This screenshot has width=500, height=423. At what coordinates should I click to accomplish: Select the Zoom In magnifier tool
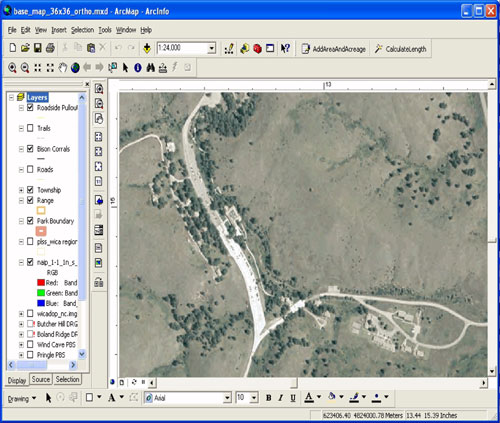[12, 68]
